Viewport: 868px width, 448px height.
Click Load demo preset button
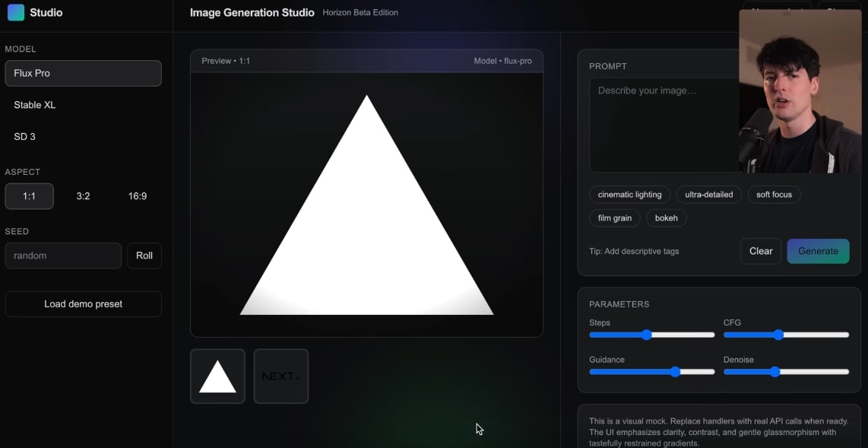(x=83, y=304)
